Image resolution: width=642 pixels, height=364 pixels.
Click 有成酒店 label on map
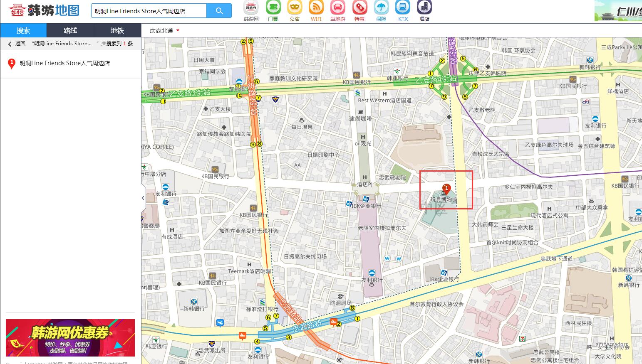[172, 236]
